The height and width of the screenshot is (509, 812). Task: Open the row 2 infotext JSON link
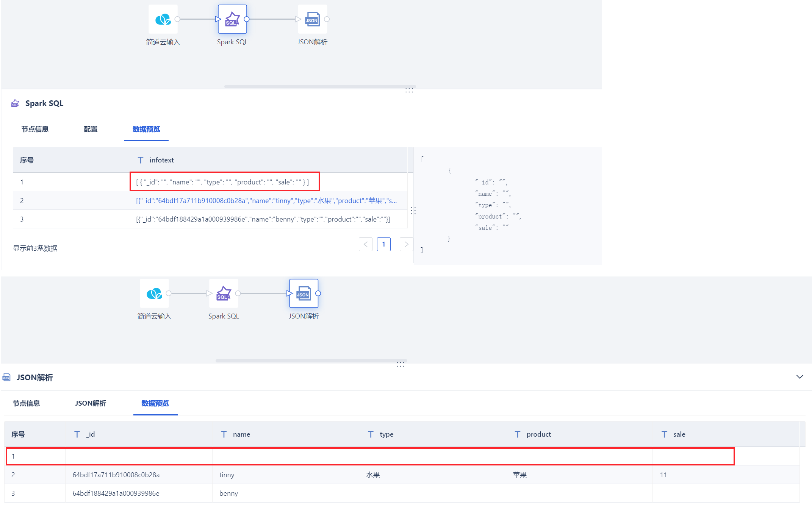[266, 201]
